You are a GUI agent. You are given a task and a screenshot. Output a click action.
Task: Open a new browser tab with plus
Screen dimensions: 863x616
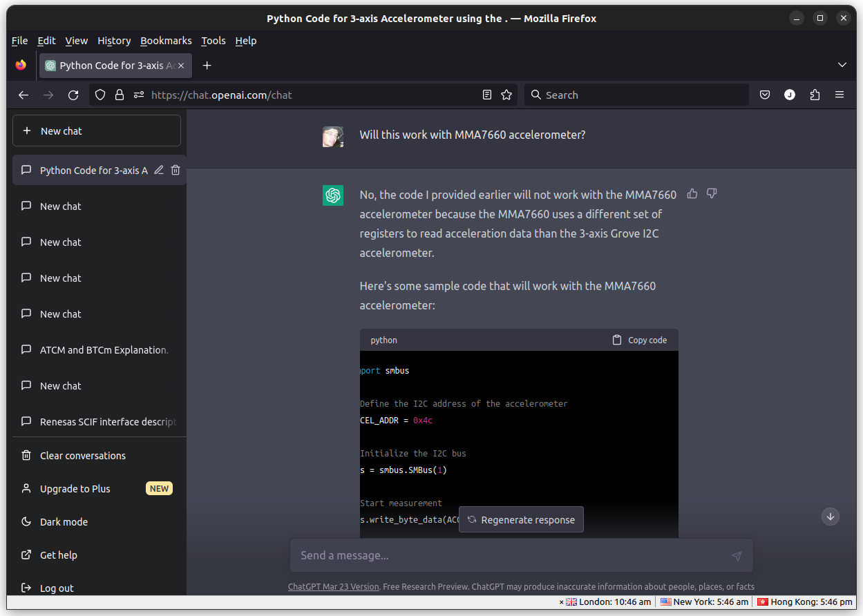tap(207, 66)
